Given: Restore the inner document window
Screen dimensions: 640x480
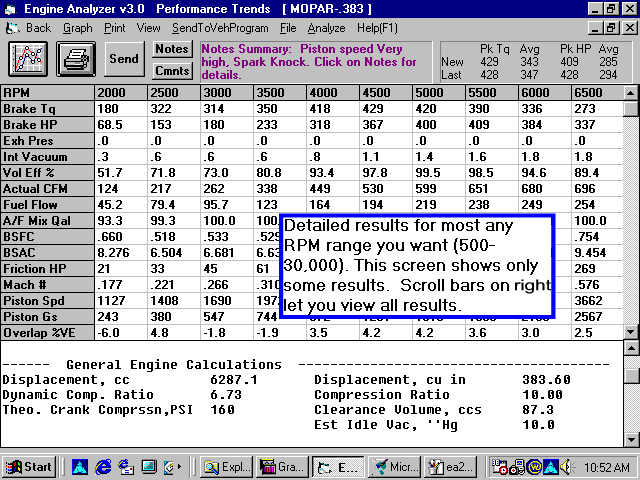Looking at the screenshot, I should click(611, 28).
